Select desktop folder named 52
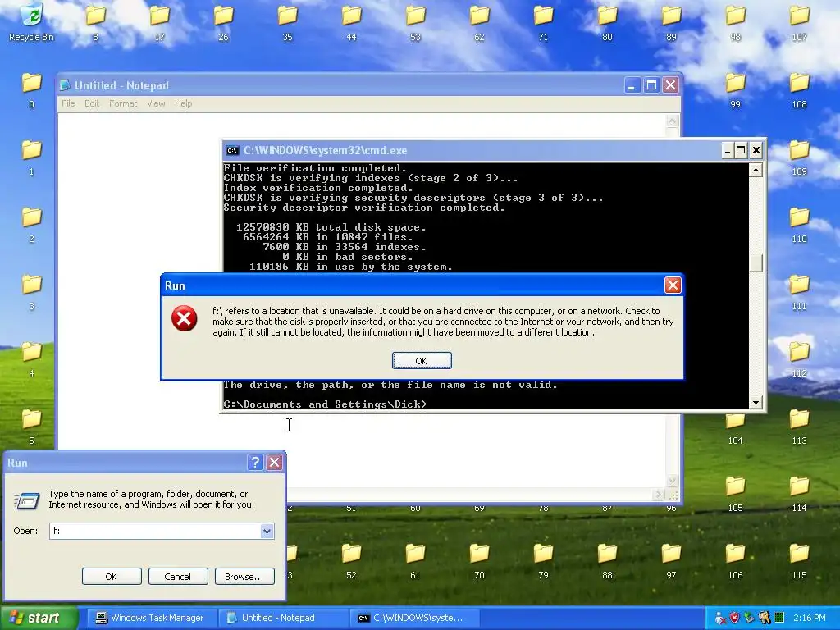This screenshot has width=840, height=630. (351, 560)
